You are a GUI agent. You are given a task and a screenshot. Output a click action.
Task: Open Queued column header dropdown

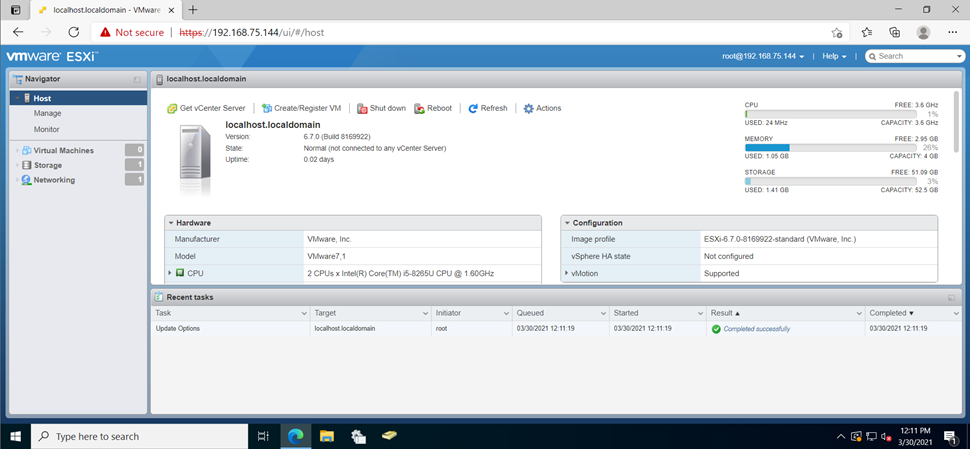[x=602, y=314]
